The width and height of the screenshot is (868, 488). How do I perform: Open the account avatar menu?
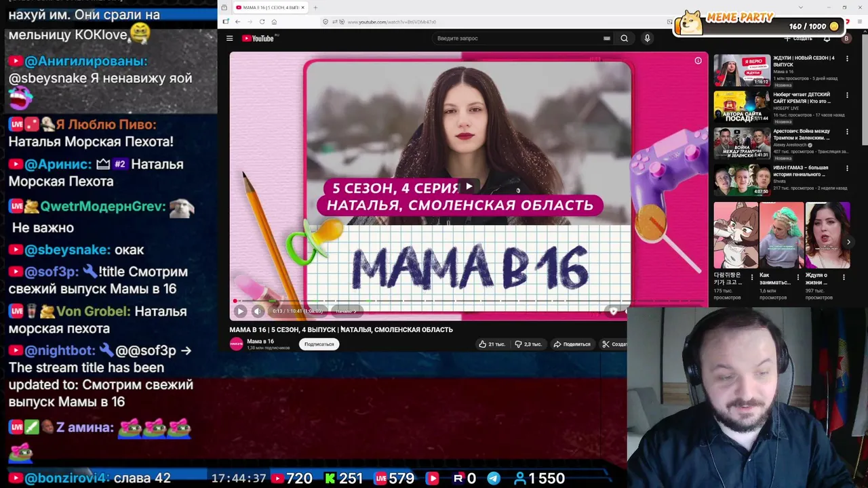[846, 39]
